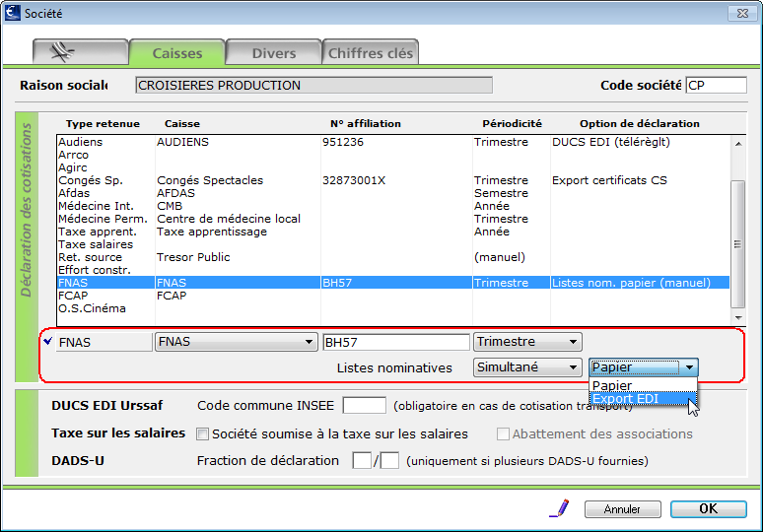Image resolution: width=763 pixels, height=532 pixels.
Task: Click the cotisations list scrollbar thumb
Action: click(x=738, y=244)
